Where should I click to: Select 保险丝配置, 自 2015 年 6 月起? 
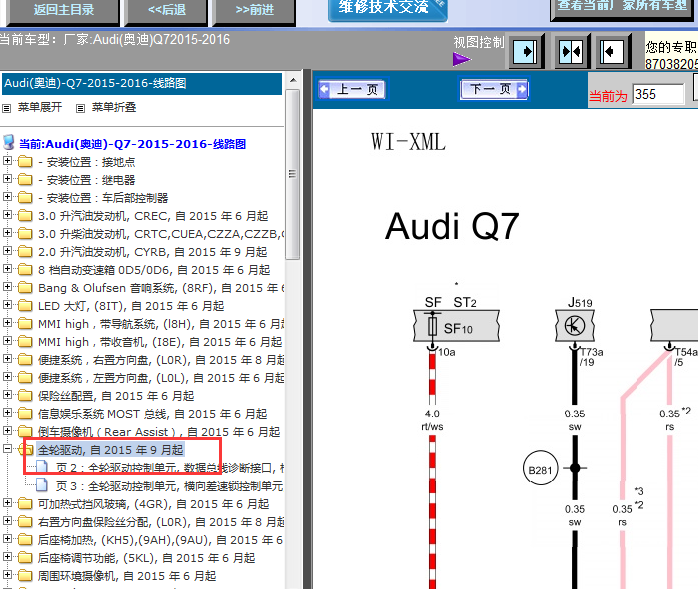(x=116, y=396)
